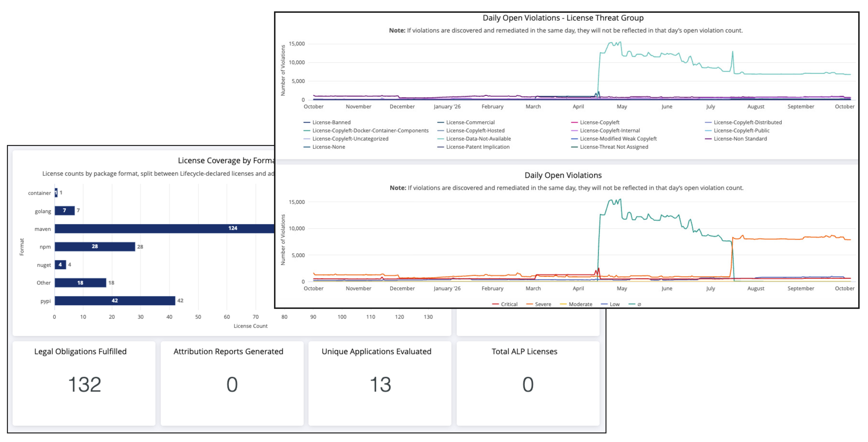Click the npm bar labeled 28
868x442 pixels.
pyautogui.click(x=95, y=246)
